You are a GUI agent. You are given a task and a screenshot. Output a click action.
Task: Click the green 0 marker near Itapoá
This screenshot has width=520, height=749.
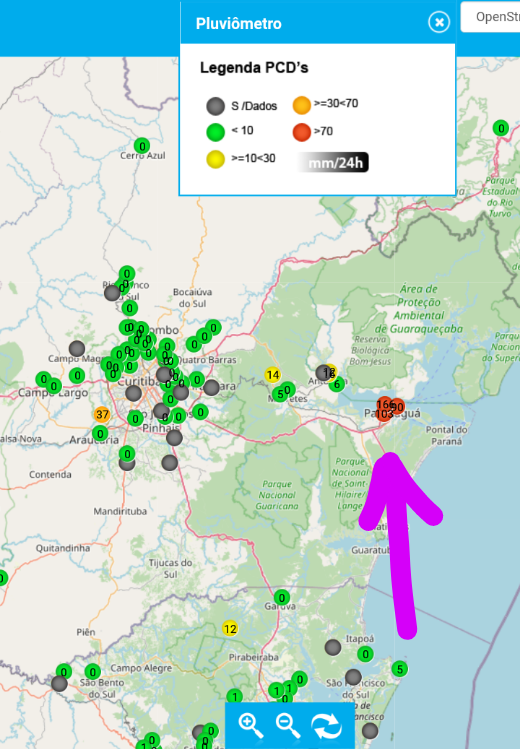coord(365,654)
